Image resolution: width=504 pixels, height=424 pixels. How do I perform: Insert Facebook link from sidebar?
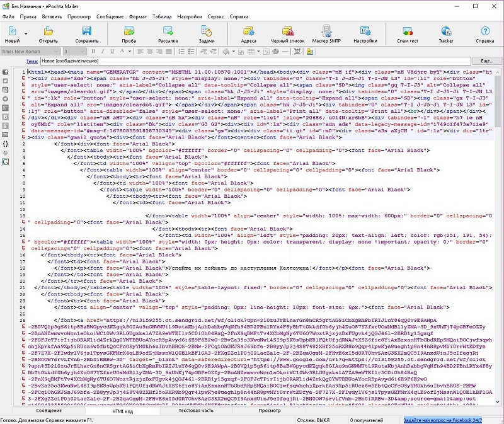6,72
